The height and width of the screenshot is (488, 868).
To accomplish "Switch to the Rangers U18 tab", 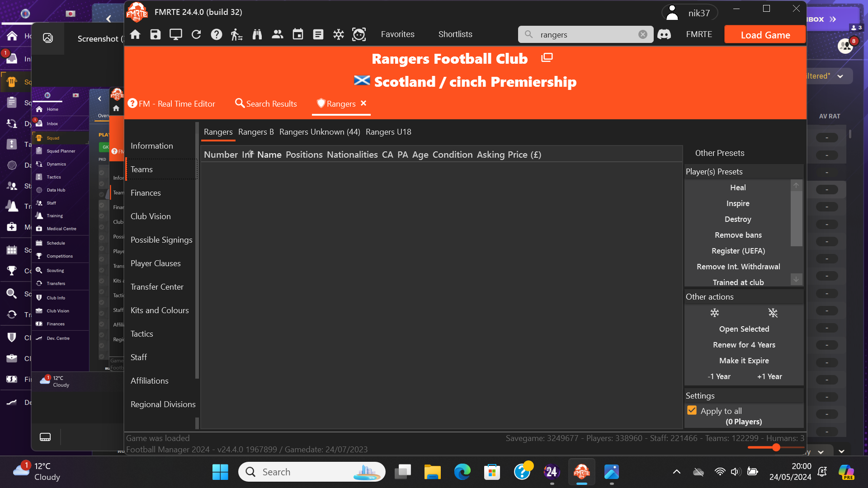I will (x=388, y=132).
